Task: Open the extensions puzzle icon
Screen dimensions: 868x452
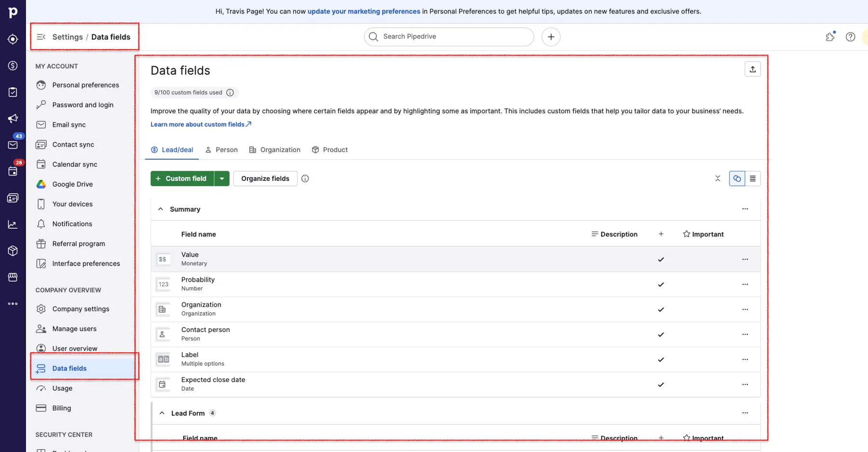Action: click(830, 37)
